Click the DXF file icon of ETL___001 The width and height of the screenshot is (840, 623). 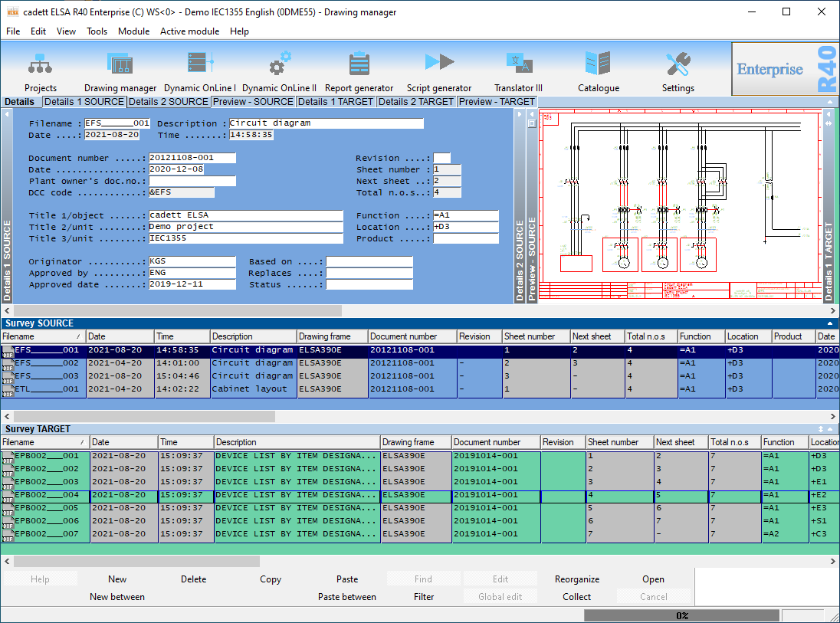pyautogui.click(x=8, y=390)
